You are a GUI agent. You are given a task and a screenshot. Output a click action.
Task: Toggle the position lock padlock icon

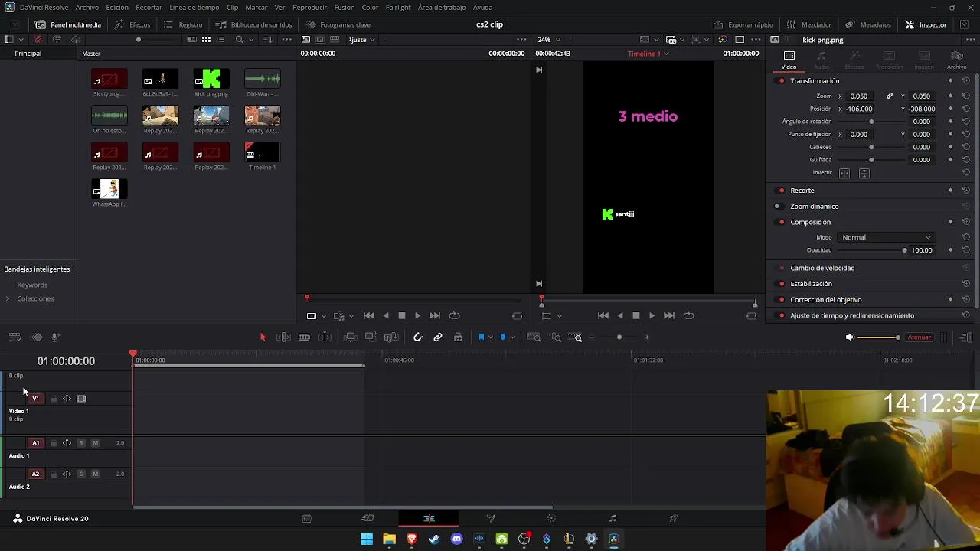click(x=458, y=337)
